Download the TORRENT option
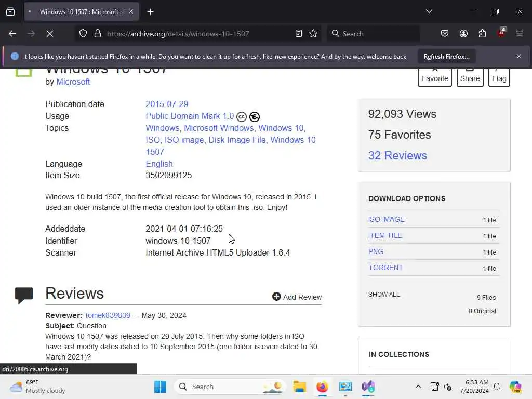Image resolution: width=532 pixels, height=399 pixels. pyautogui.click(x=385, y=268)
